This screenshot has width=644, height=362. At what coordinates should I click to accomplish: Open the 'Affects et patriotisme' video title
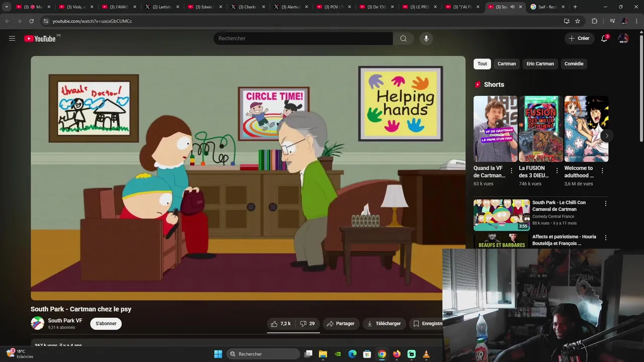click(564, 240)
